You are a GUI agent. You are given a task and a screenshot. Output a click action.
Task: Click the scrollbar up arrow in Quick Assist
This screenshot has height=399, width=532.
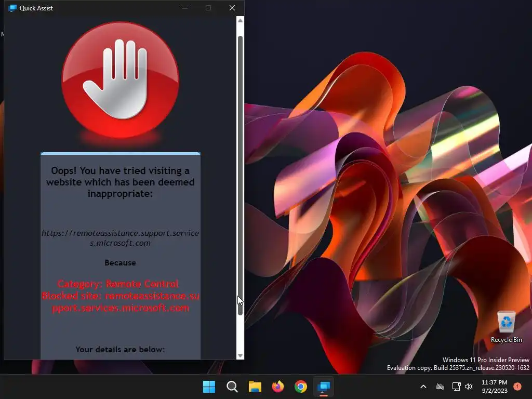click(x=240, y=21)
